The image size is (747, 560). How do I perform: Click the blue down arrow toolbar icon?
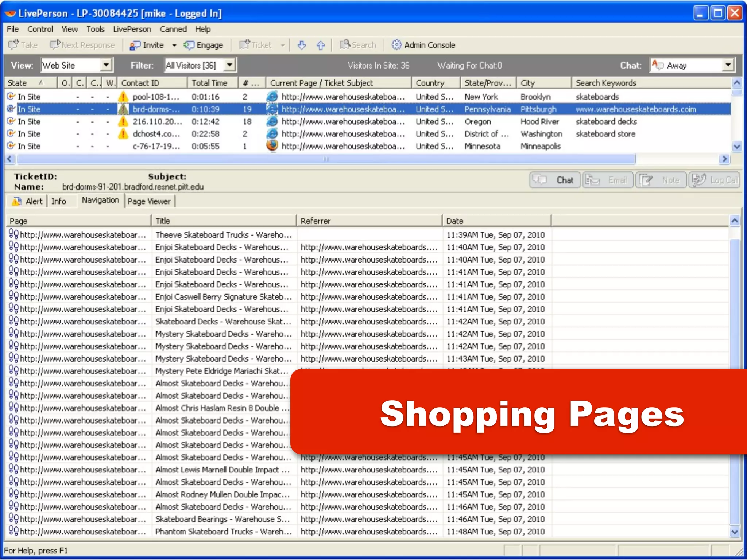pyautogui.click(x=302, y=45)
